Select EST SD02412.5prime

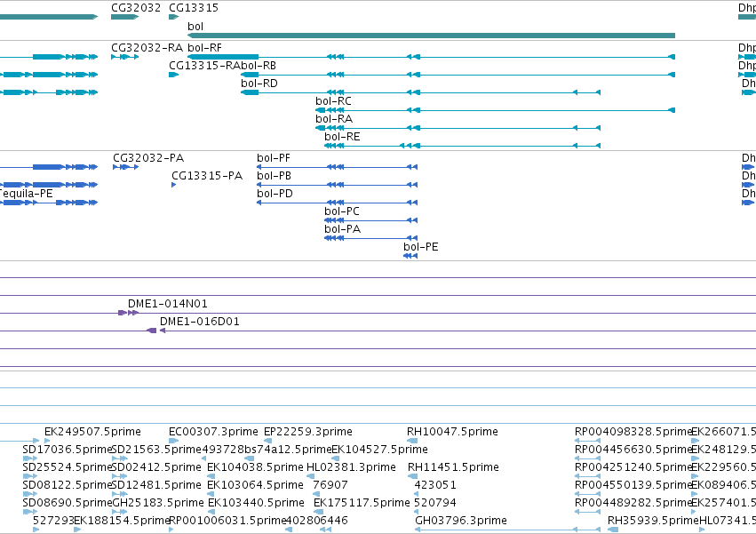pyautogui.click(x=156, y=467)
